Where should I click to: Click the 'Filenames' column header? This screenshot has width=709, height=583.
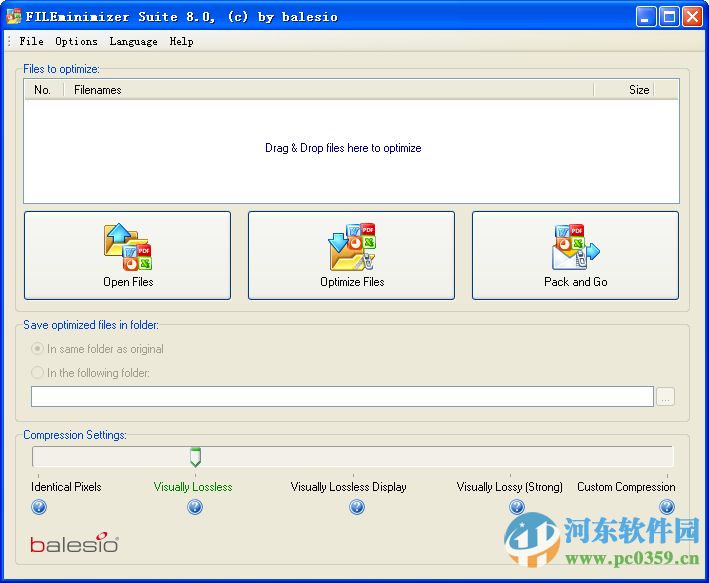(x=328, y=90)
